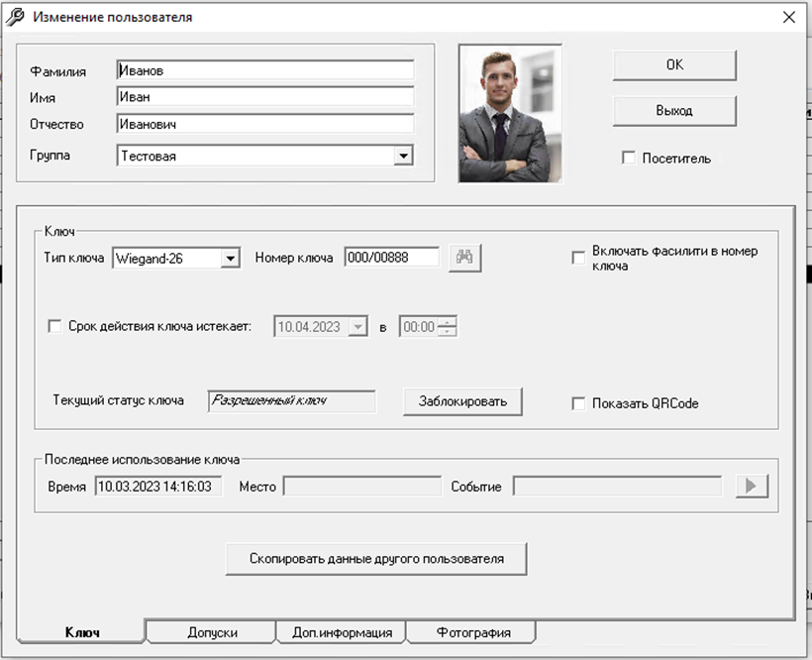Switch to the Допуски tab
Screen dimensions: 812x660
point(212,632)
